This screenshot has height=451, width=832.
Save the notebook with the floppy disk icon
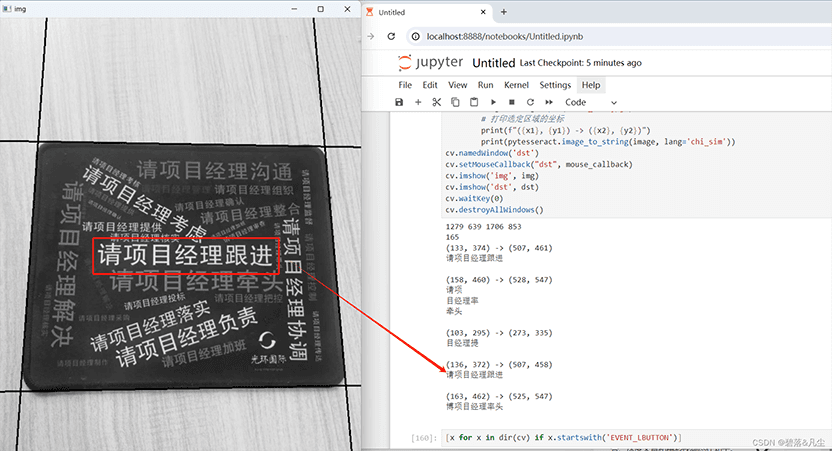coord(399,102)
